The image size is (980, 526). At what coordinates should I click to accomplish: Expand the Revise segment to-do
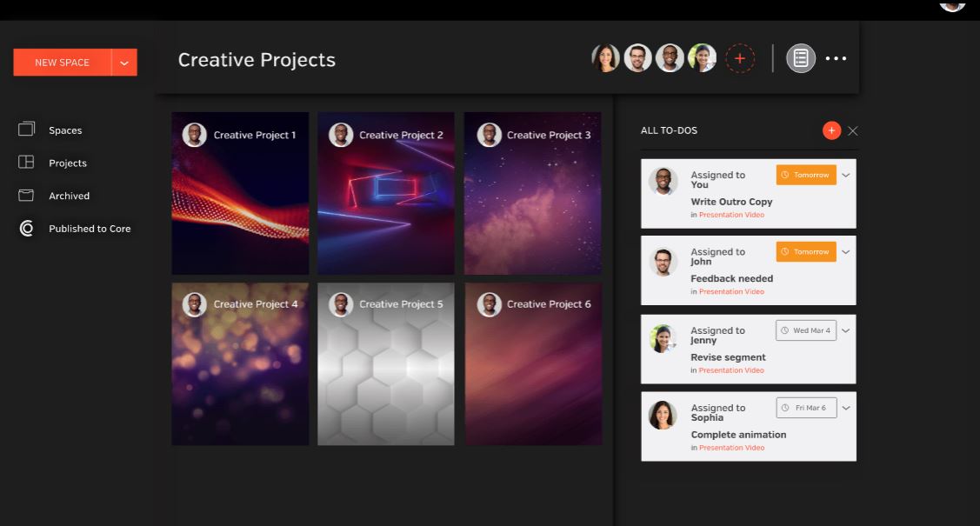pos(845,330)
